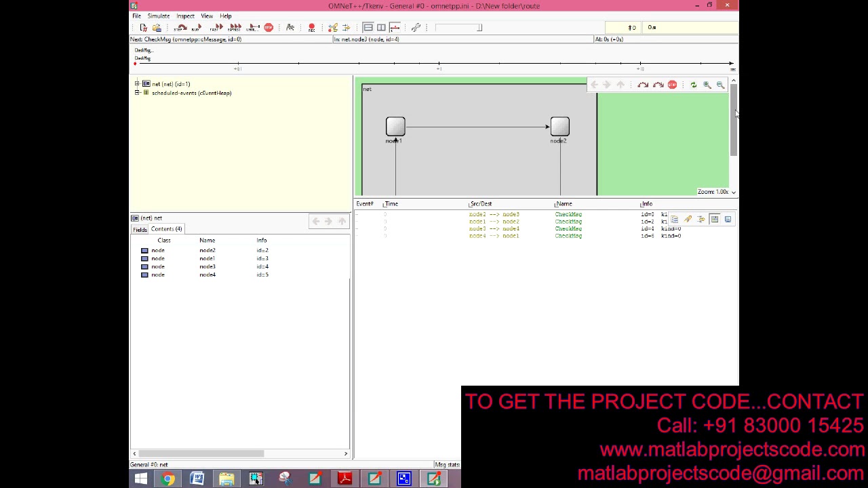The image size is (868, 488).
Task: Select the node3 row in contents list
Action: [240, 267]
